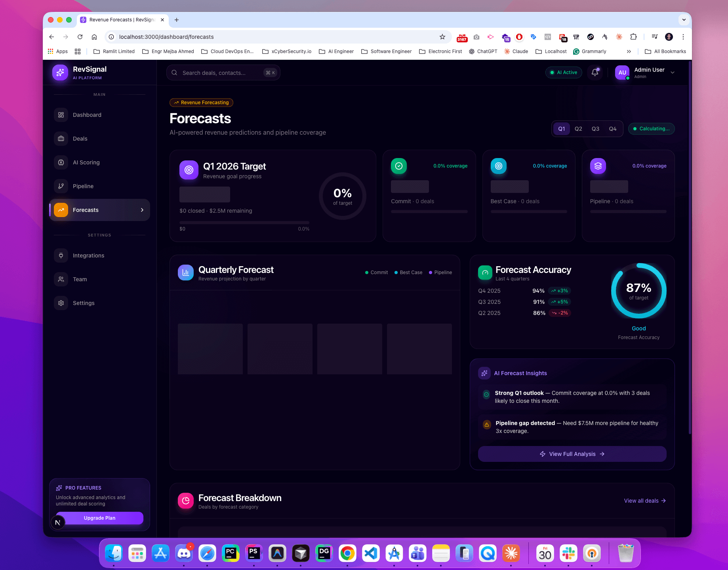This screenshot has height=570, width=728.
Task: Click the Pipeline icon in the sidebar
Action: [61, 186]
